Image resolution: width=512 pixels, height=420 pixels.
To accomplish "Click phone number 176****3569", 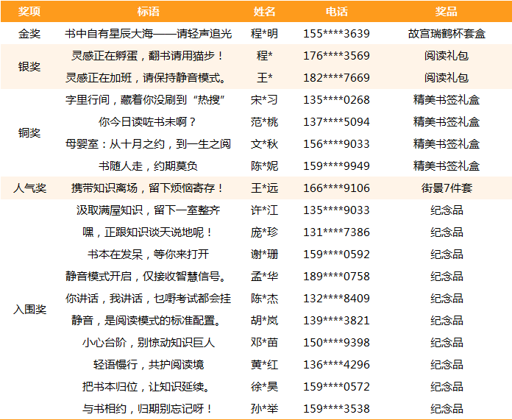I will [x=336, y=55].
